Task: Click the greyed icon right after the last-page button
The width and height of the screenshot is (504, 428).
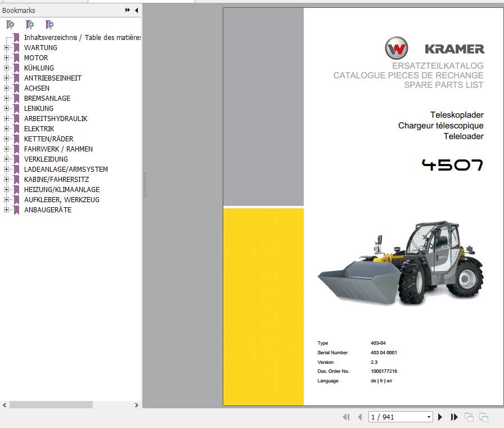Action: 469,417
